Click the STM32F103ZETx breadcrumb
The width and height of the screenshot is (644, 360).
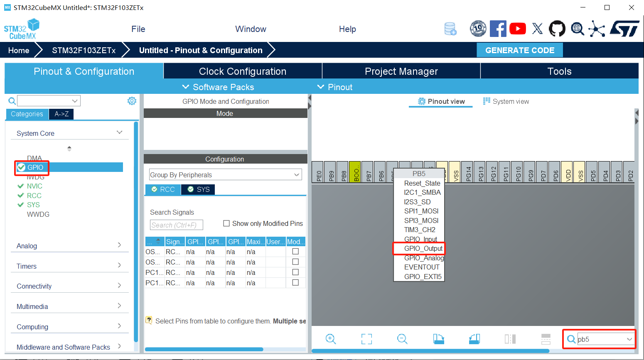pyautogui.click(x=84, y=50)
